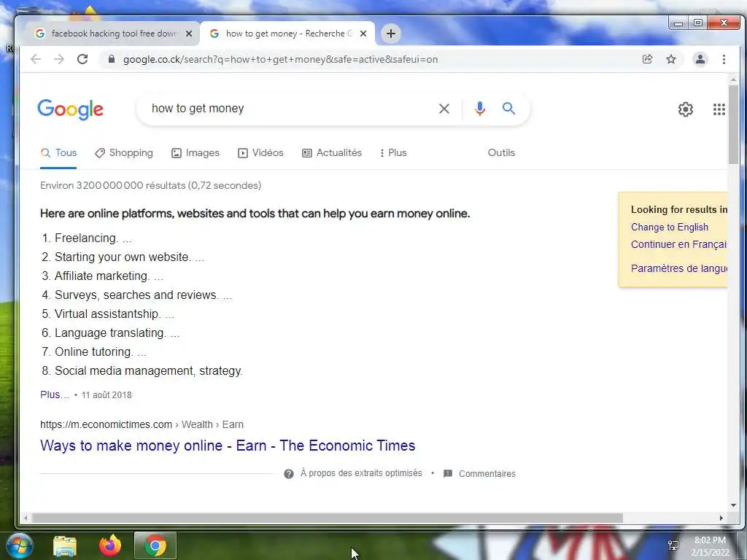Click the scroll up arrow

click(x=732, y=80)
